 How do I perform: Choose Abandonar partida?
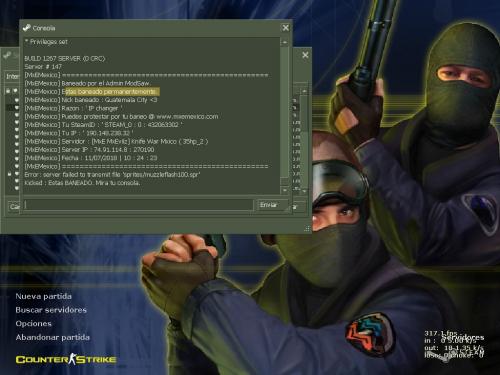click(52, 337)
